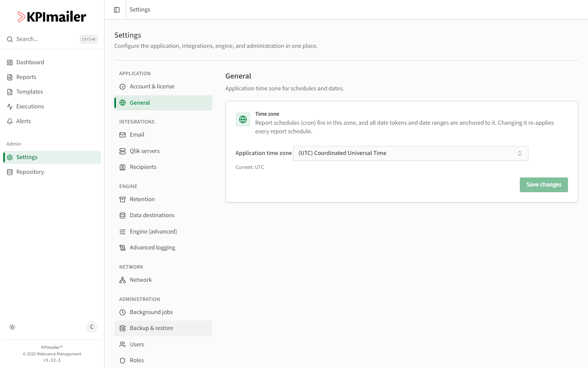Image resolution: width=588 pixels, height=368 pixels.
Task: Open the Application time zone dropdown
Action: coord(410,153)
